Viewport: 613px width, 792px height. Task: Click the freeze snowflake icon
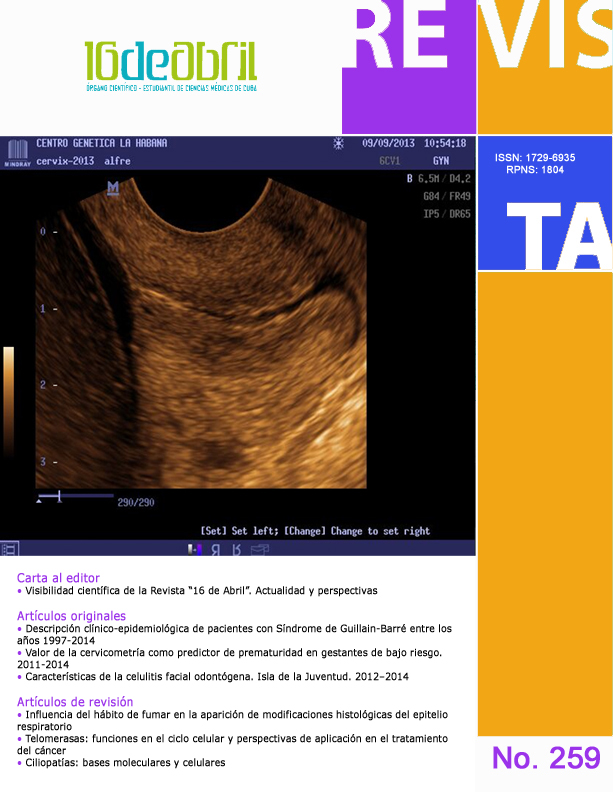pyautogui.click(x=338, y=144)
